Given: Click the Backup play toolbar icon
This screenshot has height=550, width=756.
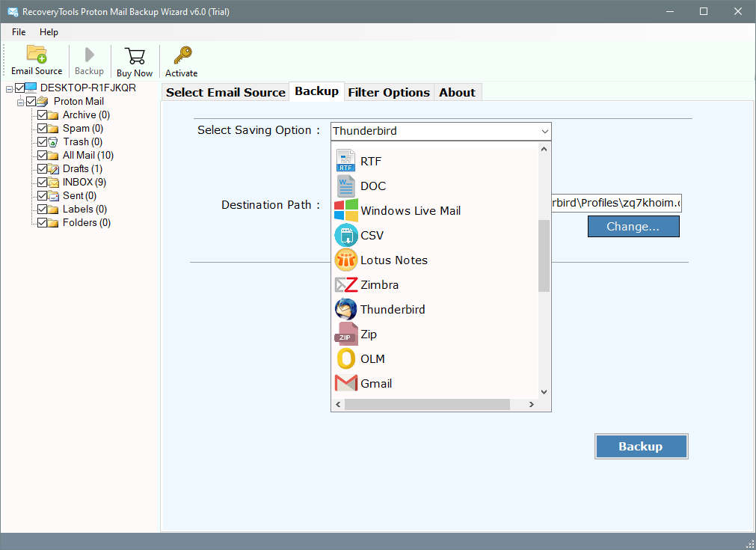Looking at the screenshot, I should click(x=89, y=55).
